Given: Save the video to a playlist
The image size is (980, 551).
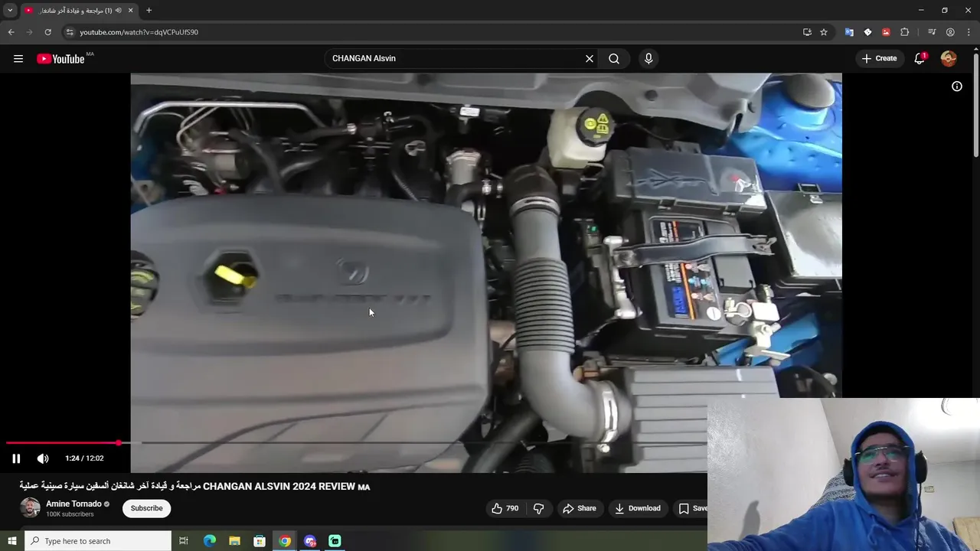Looking at the screenshot, I should (x=693, y=508).
